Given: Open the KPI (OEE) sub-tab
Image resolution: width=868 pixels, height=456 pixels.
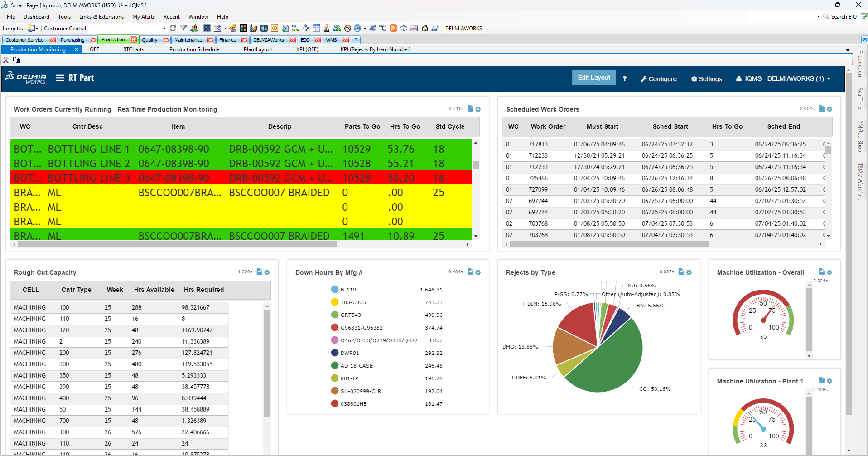Looking at the screenshot, I should click(307, 49).
